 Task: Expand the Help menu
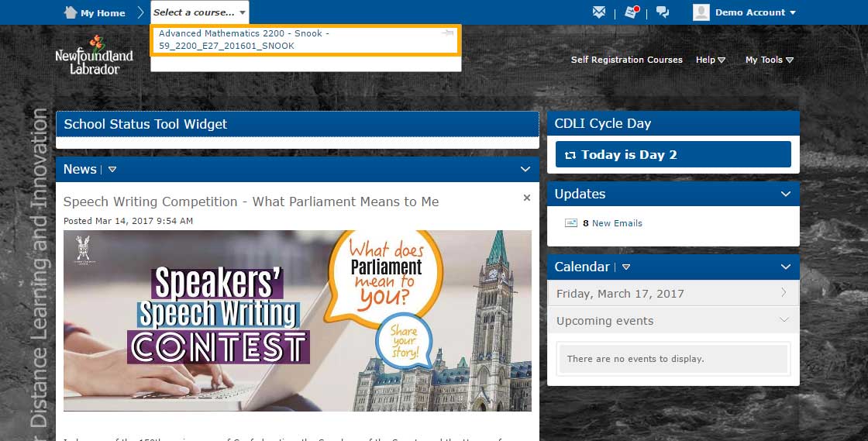(x=710, y=60)
